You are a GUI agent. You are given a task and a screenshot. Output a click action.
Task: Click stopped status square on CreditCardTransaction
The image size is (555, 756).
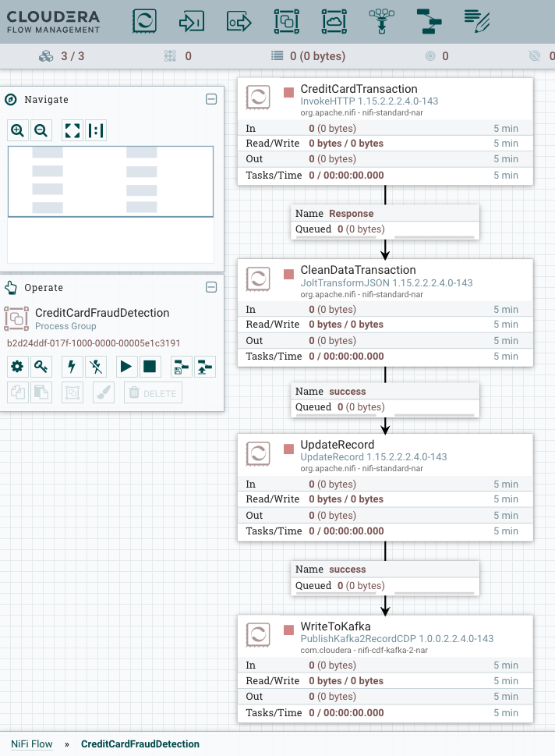point(288,93)
